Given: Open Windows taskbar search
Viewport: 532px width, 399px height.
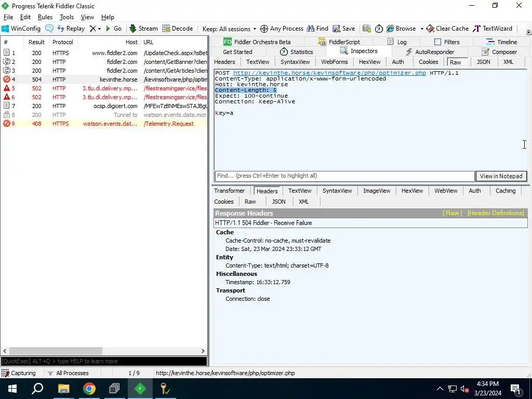Looking at the screenshot, I should click(x=37, y=389).
